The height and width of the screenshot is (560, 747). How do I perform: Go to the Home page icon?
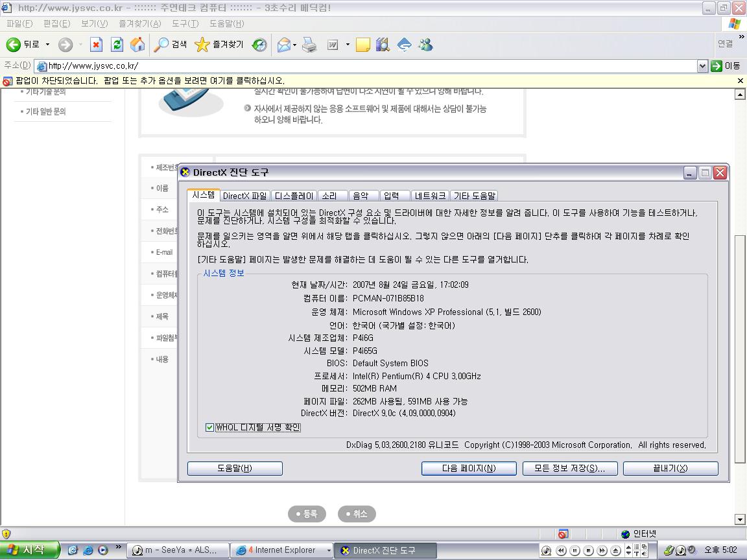point(137,45)
